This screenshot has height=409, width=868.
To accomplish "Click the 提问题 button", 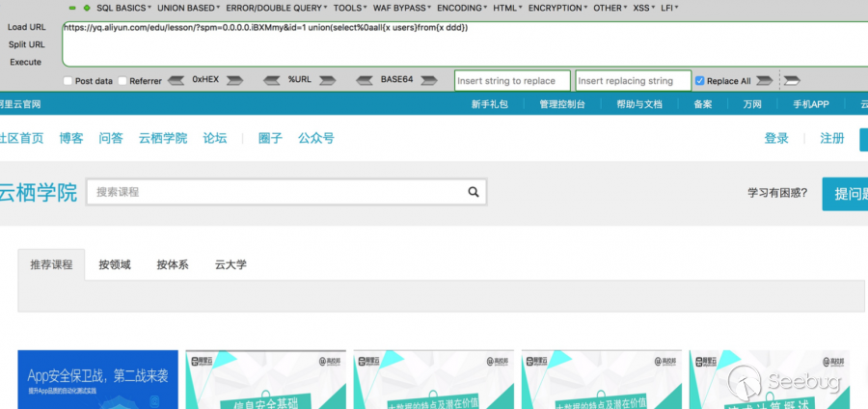I will pyautogui.click(x=845, y=194).
